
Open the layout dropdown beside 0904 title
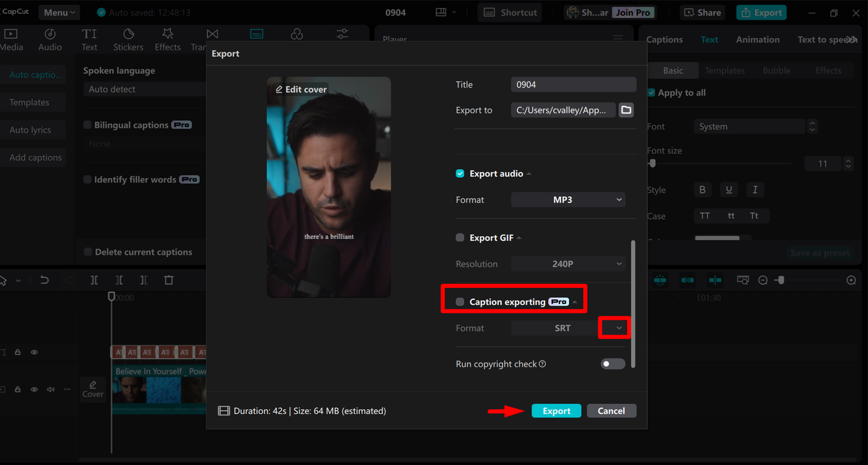pyautogui.click(x=447, y=12)
